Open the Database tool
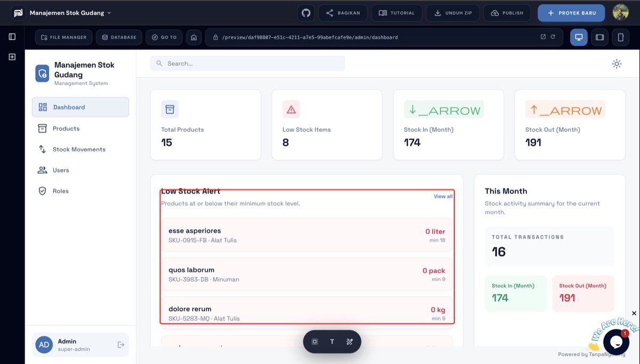This screenshot has height=364, width=640. (x=119, y=37)
